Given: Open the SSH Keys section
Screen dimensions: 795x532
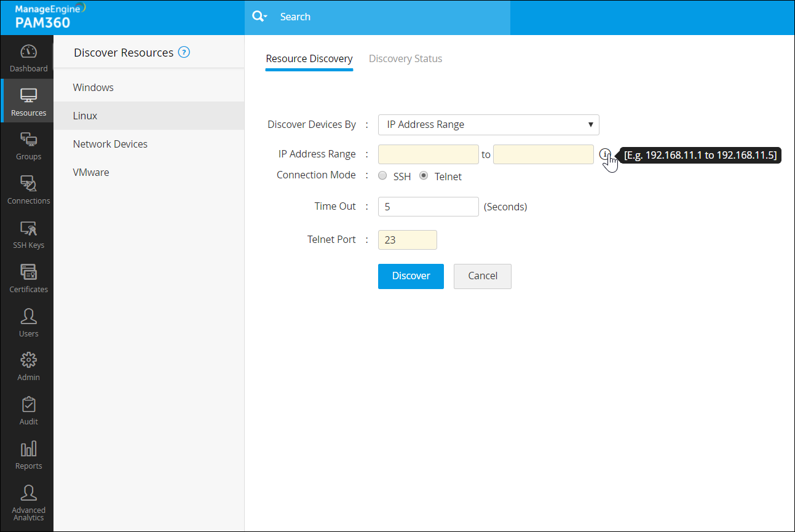Looking at the screenshot, I should point(28,234).
